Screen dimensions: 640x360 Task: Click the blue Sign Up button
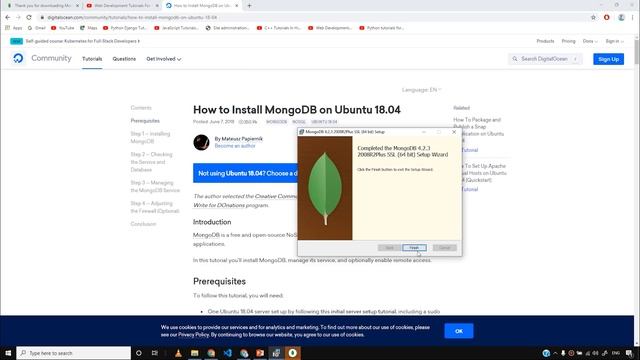[x=608, y=59]
